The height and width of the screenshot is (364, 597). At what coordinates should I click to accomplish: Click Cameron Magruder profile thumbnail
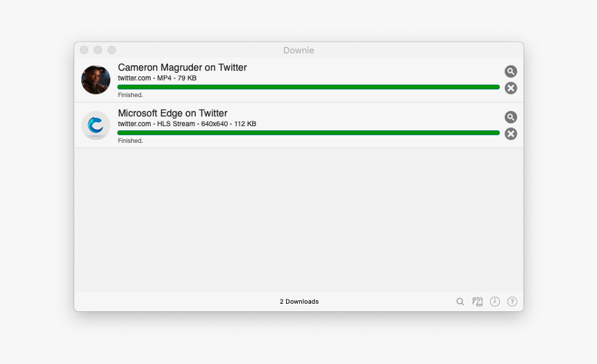(96, 80)
